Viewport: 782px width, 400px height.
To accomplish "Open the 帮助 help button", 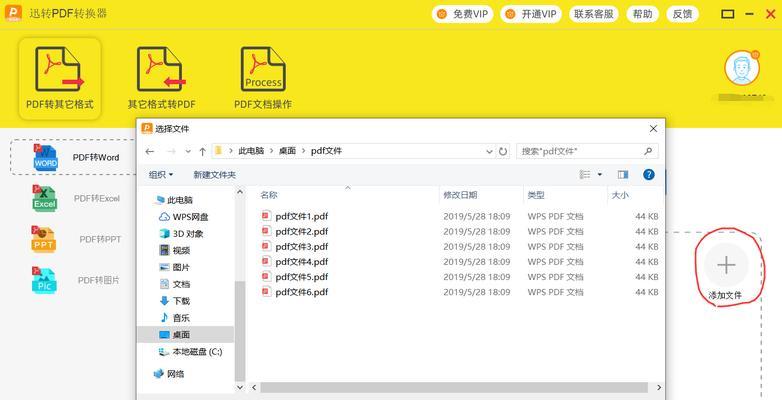I will [642, 14].
